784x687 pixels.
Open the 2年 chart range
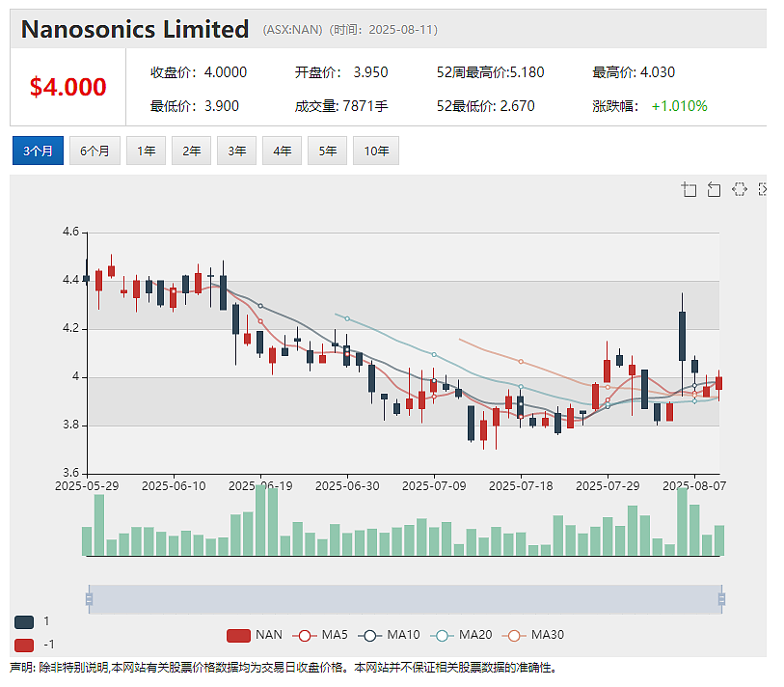pyautogui.click(x=192, y=151)
